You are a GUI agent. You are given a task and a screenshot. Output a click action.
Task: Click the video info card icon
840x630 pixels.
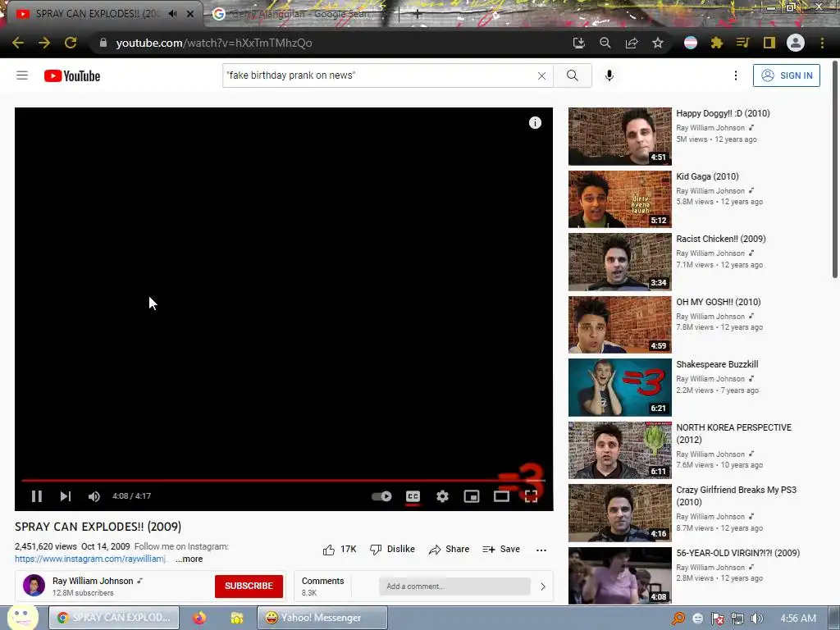point(535,123)
